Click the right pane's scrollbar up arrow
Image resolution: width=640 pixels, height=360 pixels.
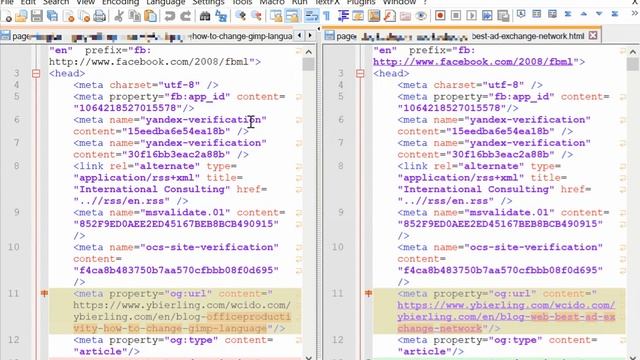click(x=633, y=52)
